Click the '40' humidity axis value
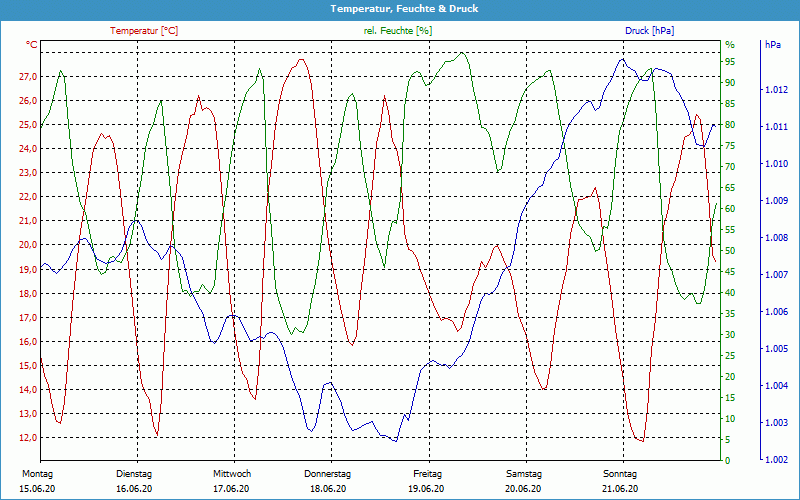 (730, 293)
